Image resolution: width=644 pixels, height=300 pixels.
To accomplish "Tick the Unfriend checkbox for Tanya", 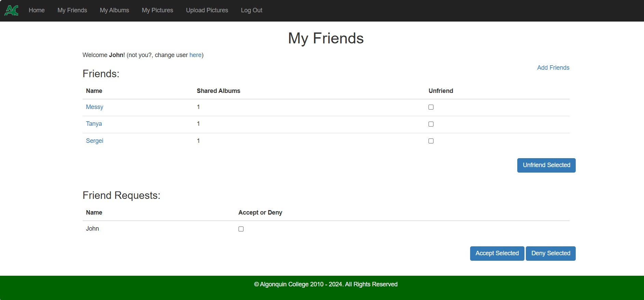I will (x=431, y=124).
